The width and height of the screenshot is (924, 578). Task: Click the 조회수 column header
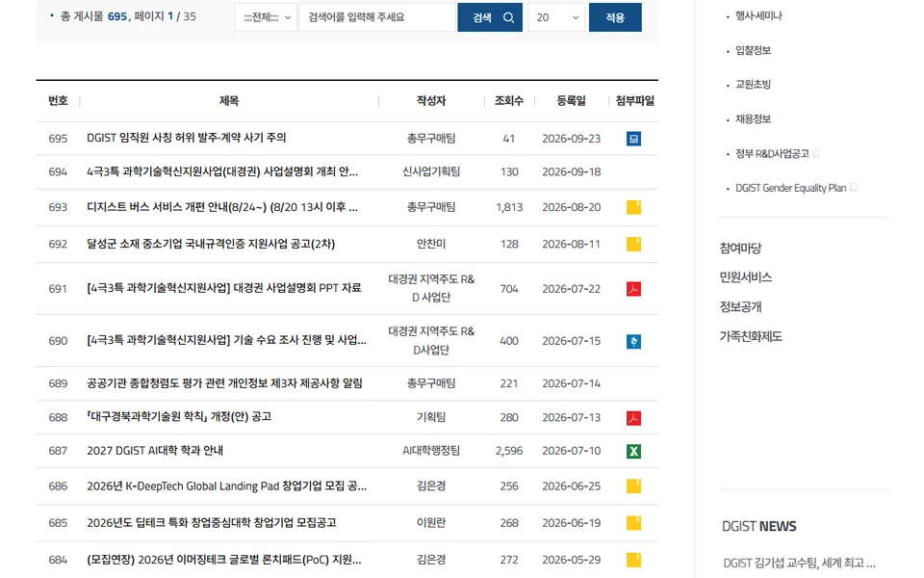pyautogui.click(x=509, y=101)
